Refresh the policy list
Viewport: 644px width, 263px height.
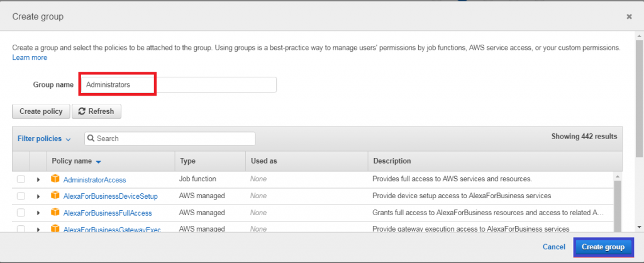point(96,111)
